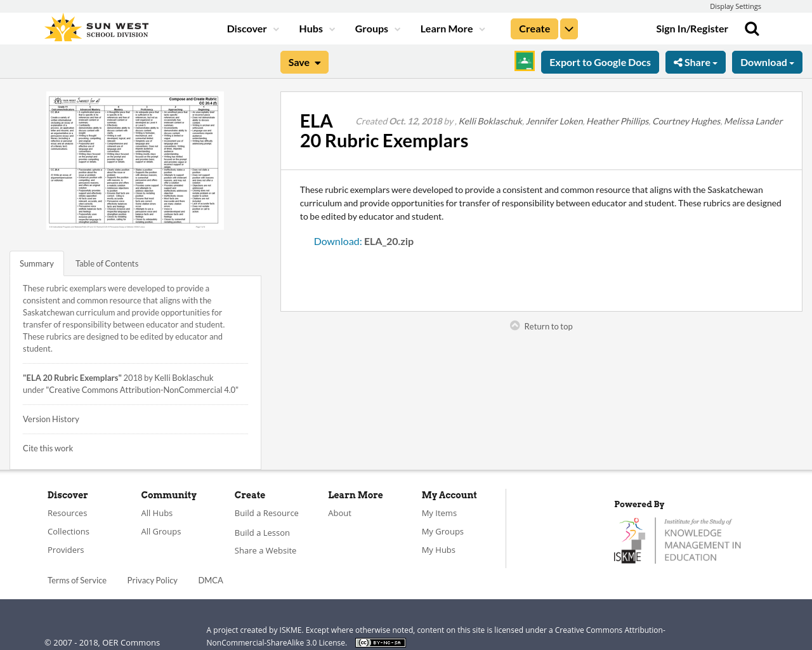Open Display Settings

tap(735, 5)
